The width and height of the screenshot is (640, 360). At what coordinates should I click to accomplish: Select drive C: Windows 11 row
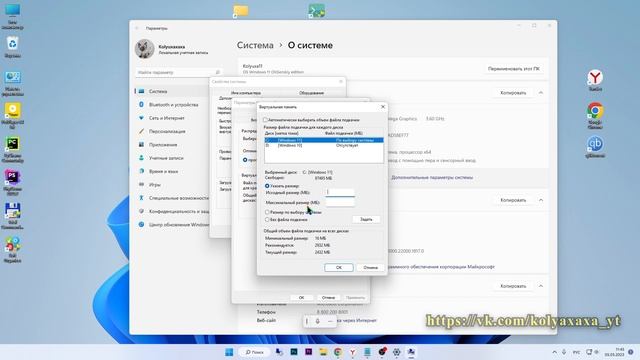click(x=324, y=140)
